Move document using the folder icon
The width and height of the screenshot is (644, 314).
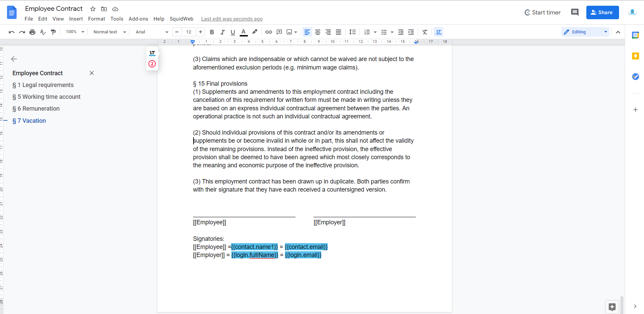[104, 9]
